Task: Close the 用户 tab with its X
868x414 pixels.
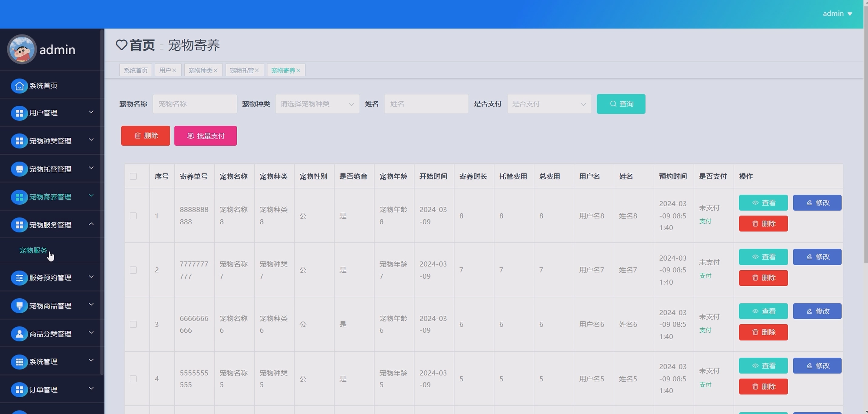Action: (174, 71)
